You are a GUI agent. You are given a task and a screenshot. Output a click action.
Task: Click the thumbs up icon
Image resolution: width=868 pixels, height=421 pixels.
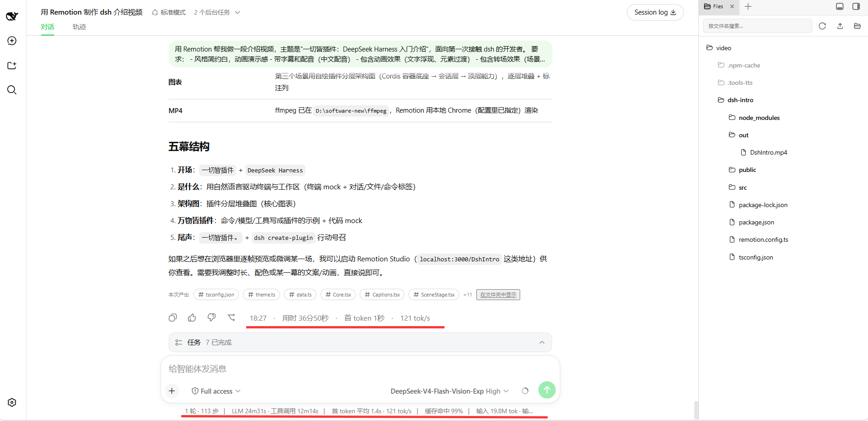click(x=192, y=317)
